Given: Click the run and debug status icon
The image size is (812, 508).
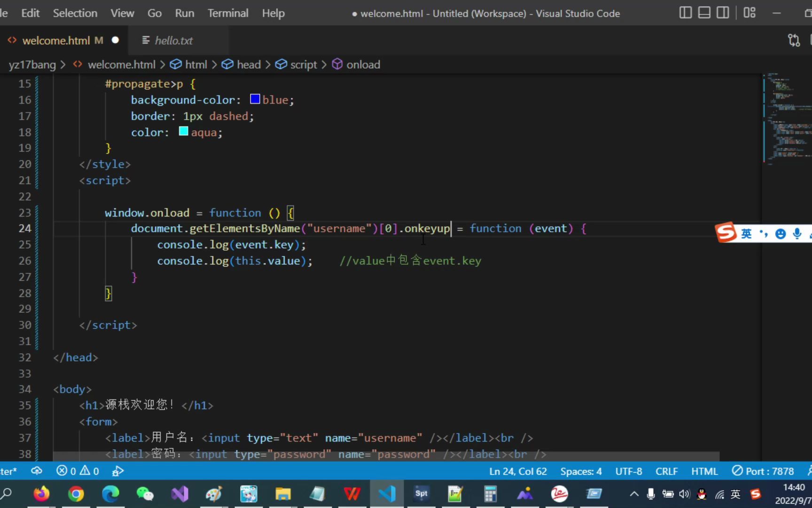Looking at the screenshot, I should (118, 471).
